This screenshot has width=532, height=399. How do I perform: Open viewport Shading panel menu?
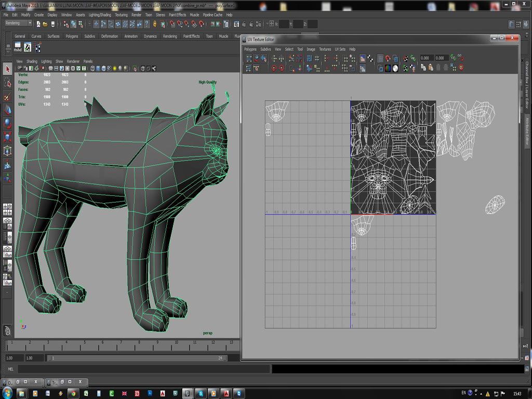pos(32,61)
